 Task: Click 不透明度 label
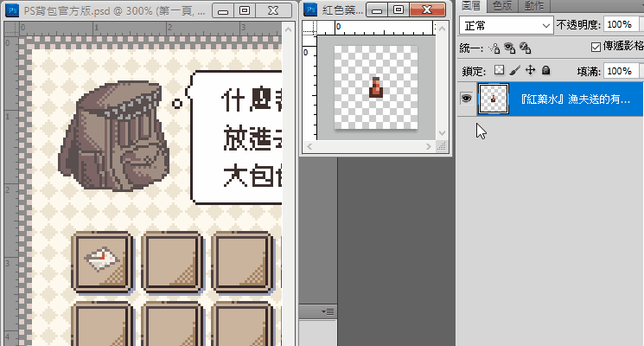578,25
